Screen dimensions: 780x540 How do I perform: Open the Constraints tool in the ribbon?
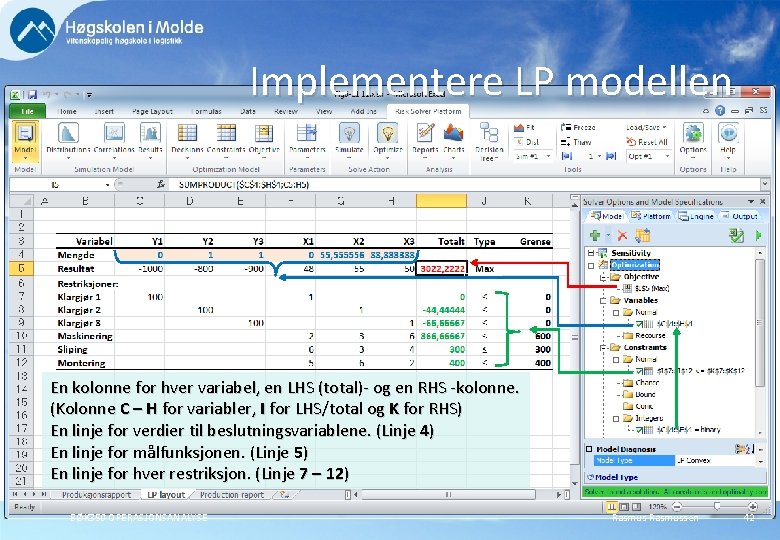(x=226, y=139)
